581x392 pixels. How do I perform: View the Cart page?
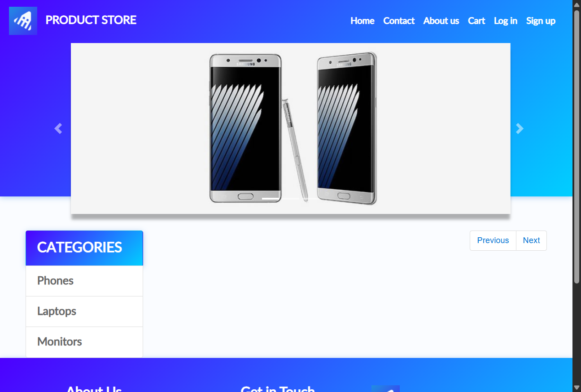pos(476,21)
